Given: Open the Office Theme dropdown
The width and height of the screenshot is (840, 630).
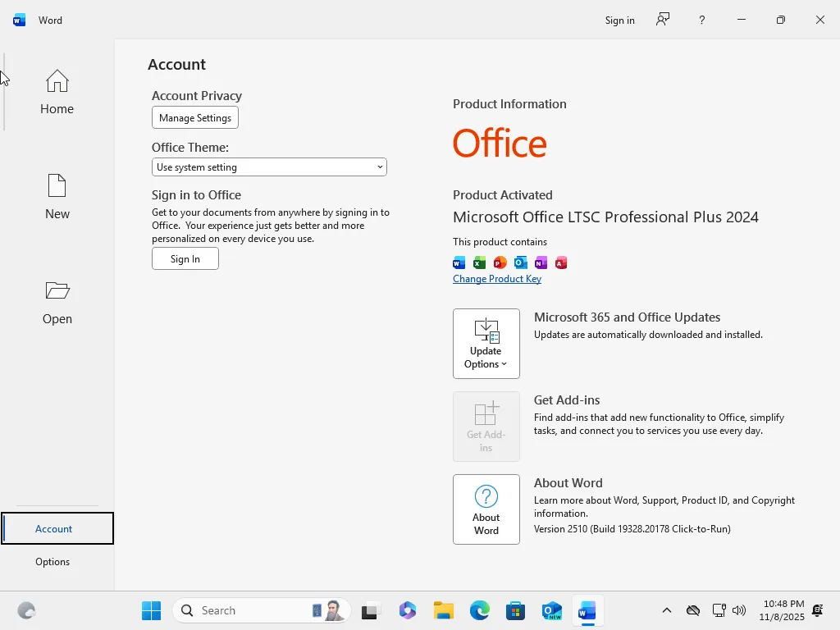Looking at the screenshot, I should (x=269, y=167).
